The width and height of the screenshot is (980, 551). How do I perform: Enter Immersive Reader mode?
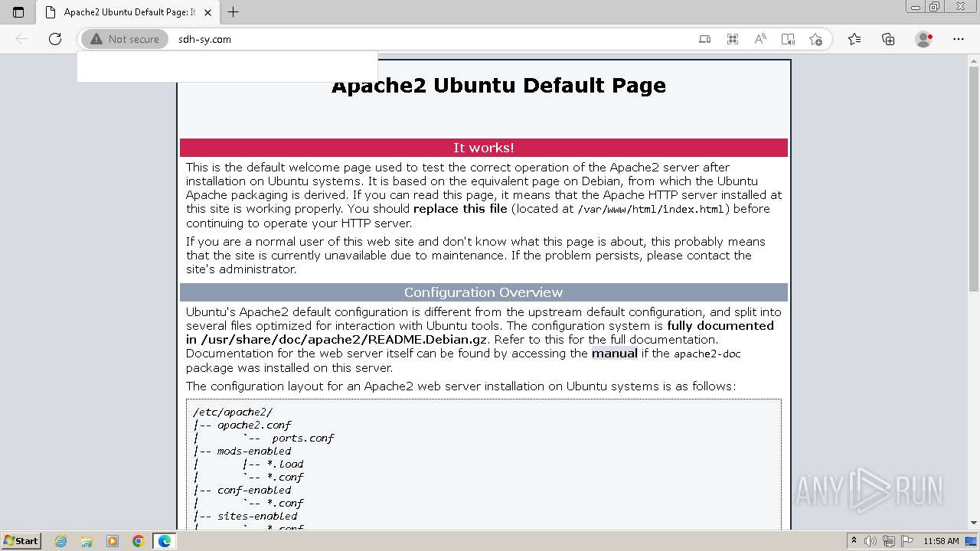coord(788,39)
